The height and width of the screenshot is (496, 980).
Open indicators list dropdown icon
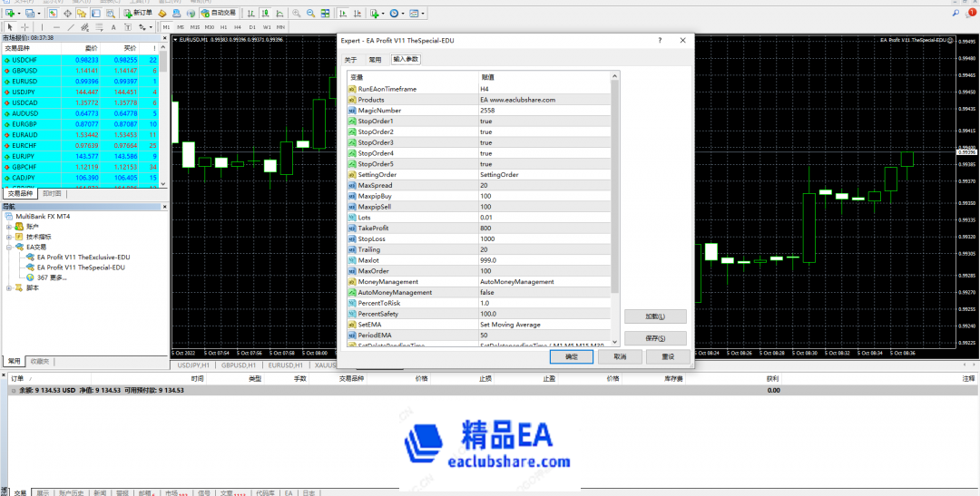click(377, 13)
